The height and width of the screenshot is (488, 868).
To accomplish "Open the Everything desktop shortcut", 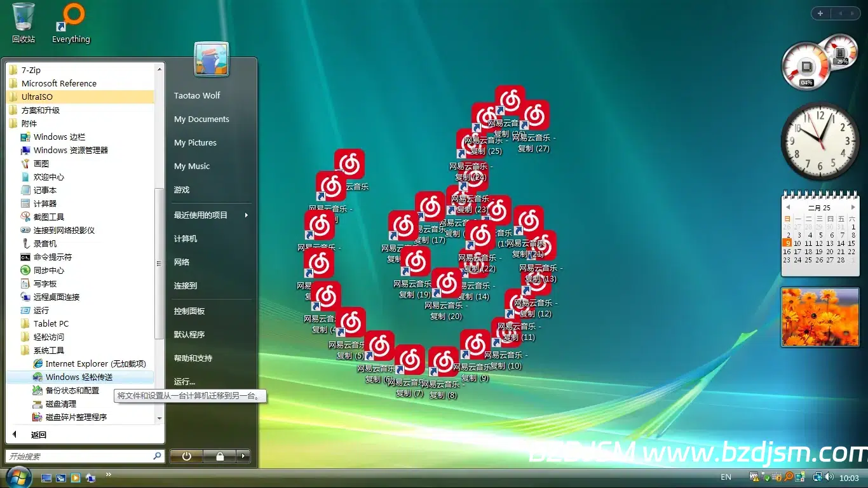I will 71,23.
